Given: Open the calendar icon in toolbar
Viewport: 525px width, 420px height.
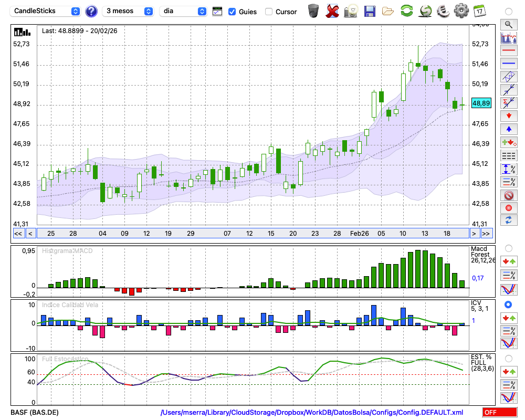Looking at the screenshot, I should click(x=479, y=11).
